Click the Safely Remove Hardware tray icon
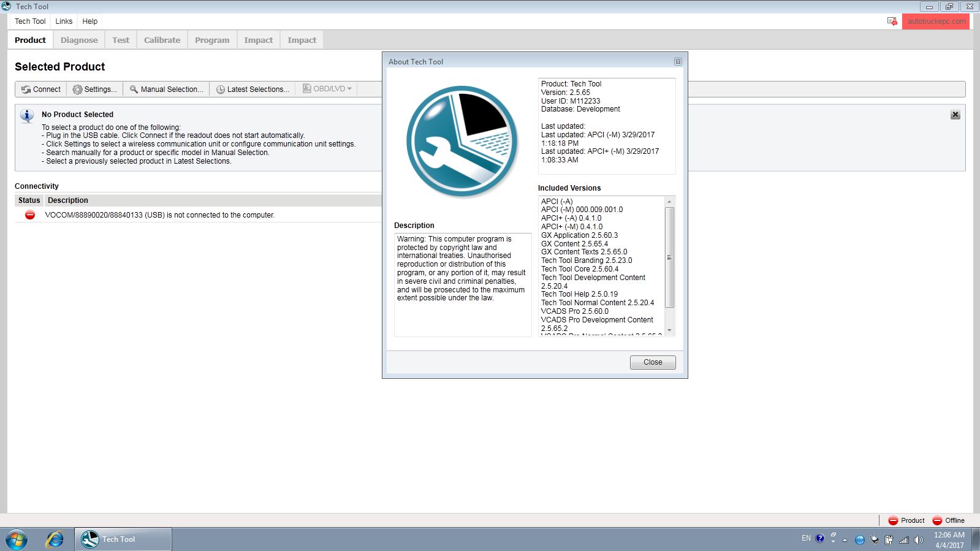Viewport: 980px width, 551px height. (x=875, y=540)
